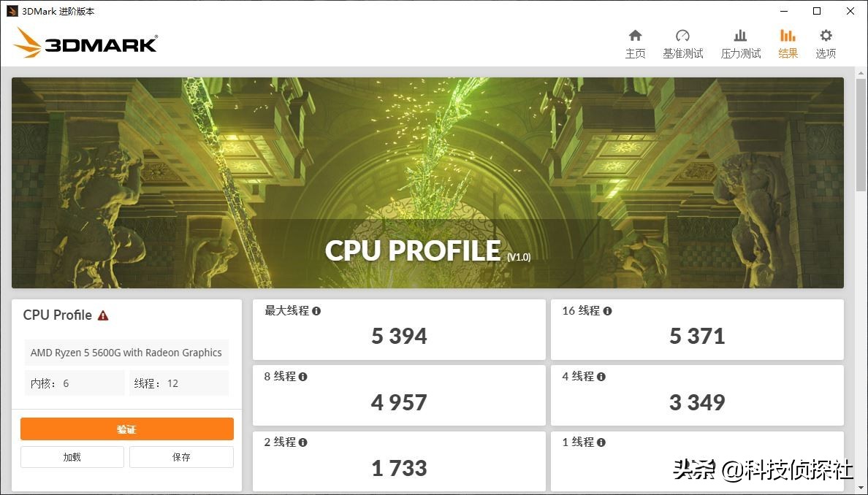Open the 1 线程 score info tooltip
The height and width of the screenshot is (495, 868).
[601, 442]
